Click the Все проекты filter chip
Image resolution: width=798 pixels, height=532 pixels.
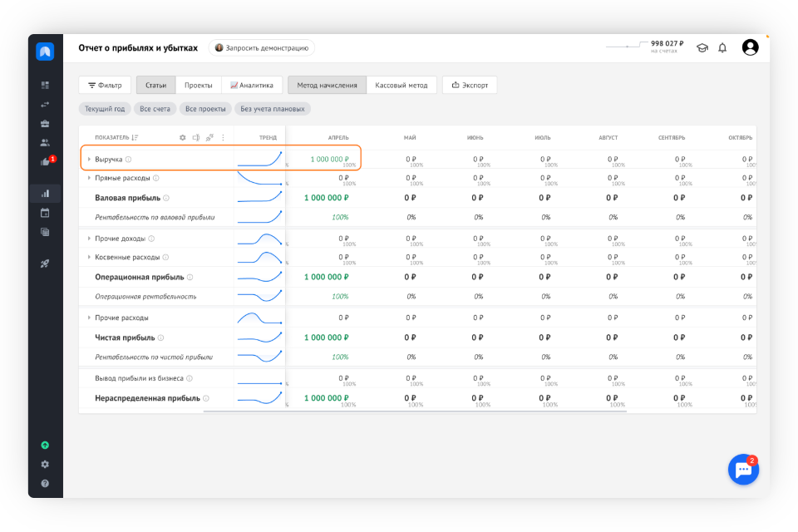click(x=205, y=109)
